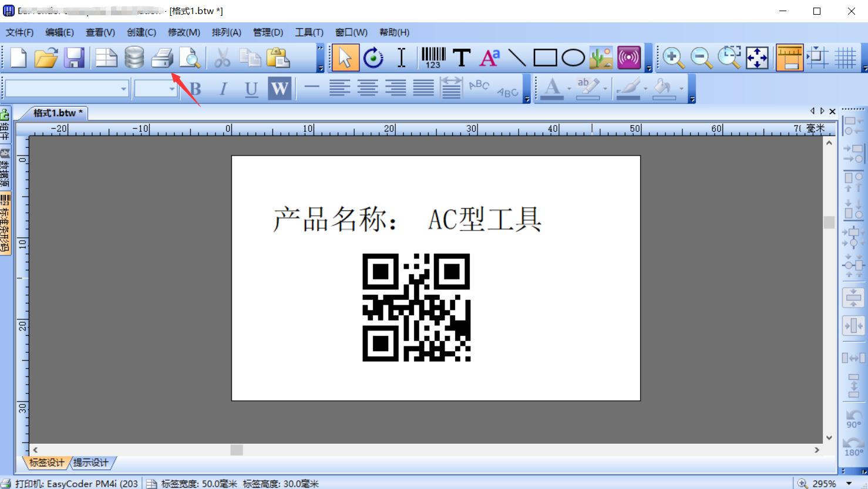868x489 pixels.
Task: Select the object rotate tool
Action: pyautogui.click(x=374, y=57)
